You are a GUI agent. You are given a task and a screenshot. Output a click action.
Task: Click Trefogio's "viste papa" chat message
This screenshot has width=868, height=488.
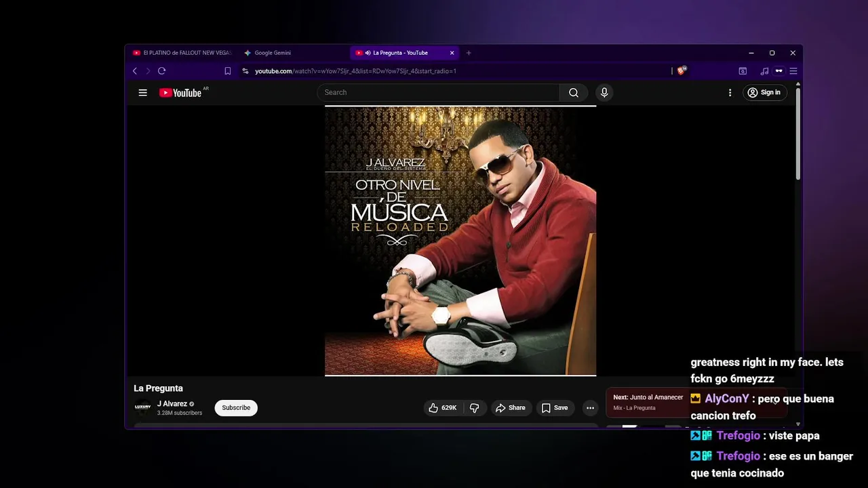794,436
